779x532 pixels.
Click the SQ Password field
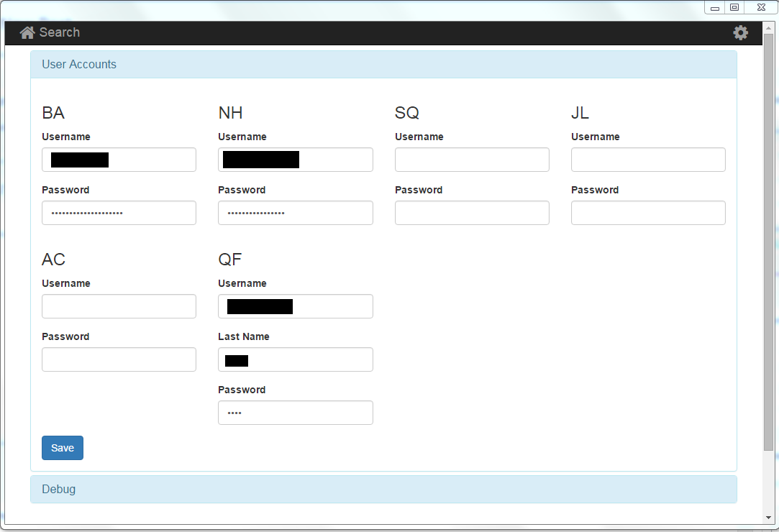coord(472,213)
